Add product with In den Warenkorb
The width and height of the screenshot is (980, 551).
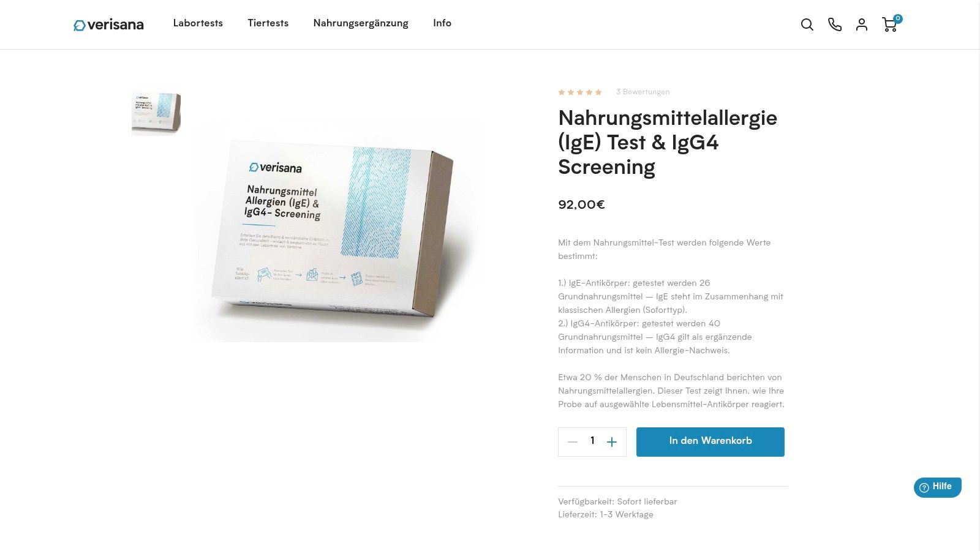click(710, 441)
